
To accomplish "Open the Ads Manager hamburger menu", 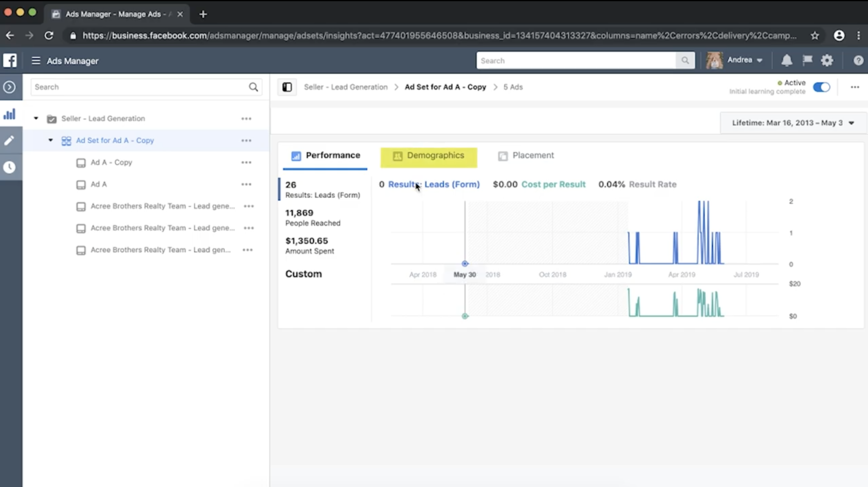I will 36,60.
